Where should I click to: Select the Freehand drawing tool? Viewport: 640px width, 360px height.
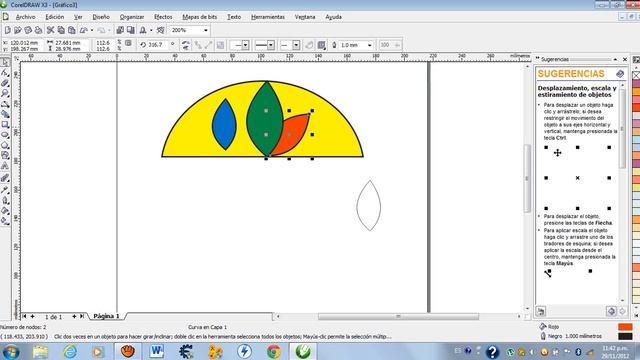click(x=5, y=104)
